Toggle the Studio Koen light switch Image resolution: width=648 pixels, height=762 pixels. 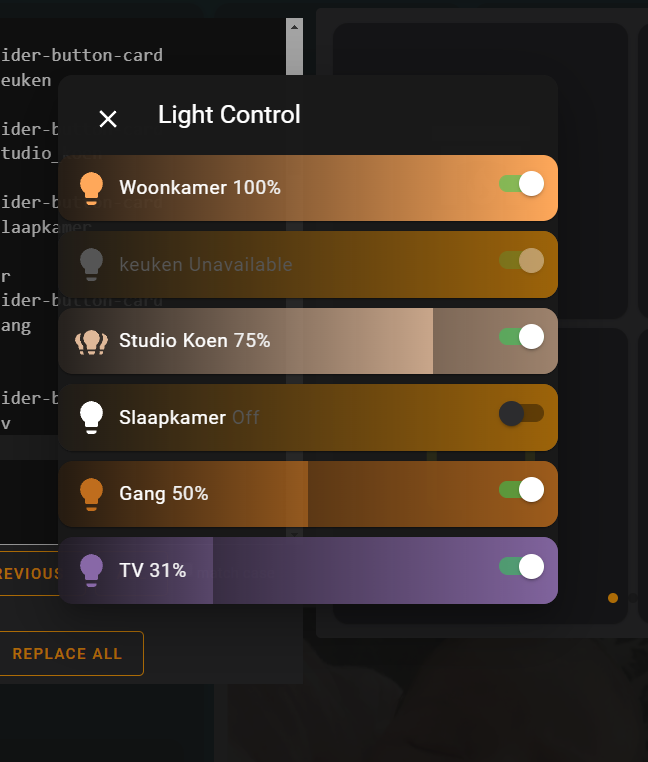point(521,337)
